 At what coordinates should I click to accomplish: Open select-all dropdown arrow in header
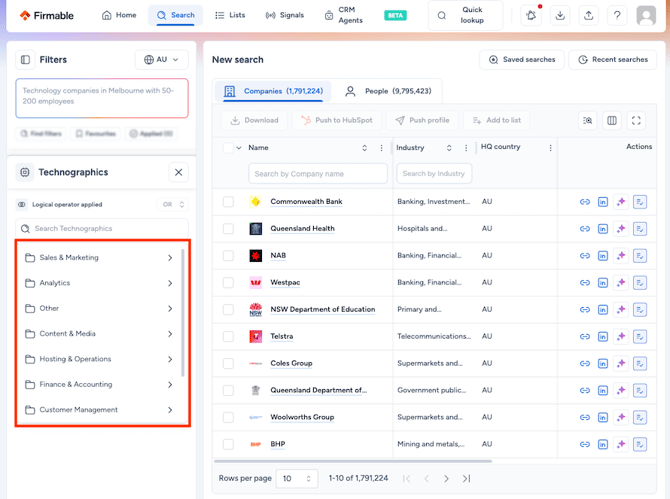point(239,148)
